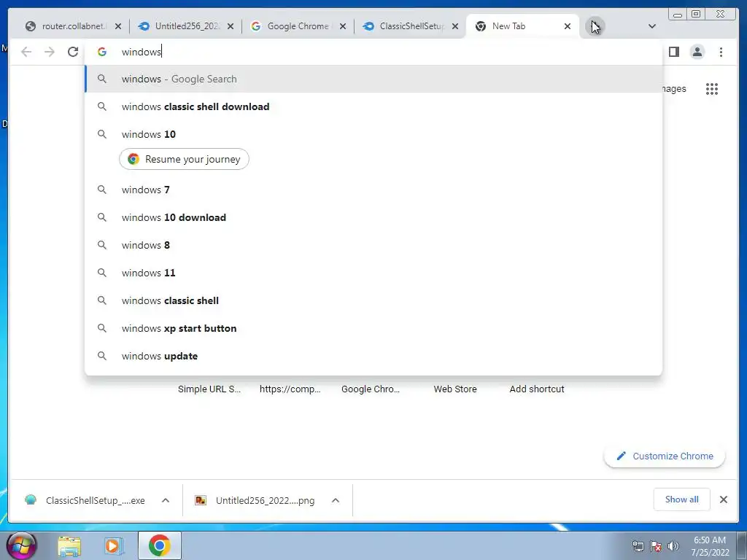Open the side panel icon
Screen dimensions: 747x560
[x=673, y=52]
